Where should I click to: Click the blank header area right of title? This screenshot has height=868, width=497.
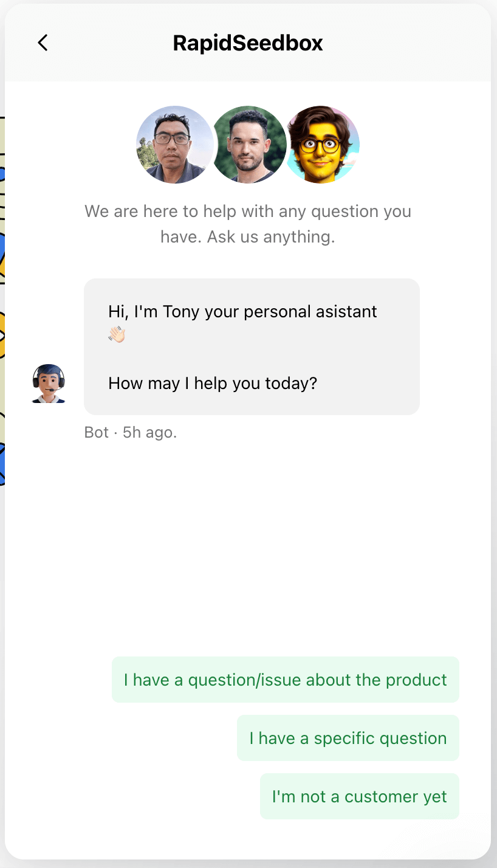point(413,43)
